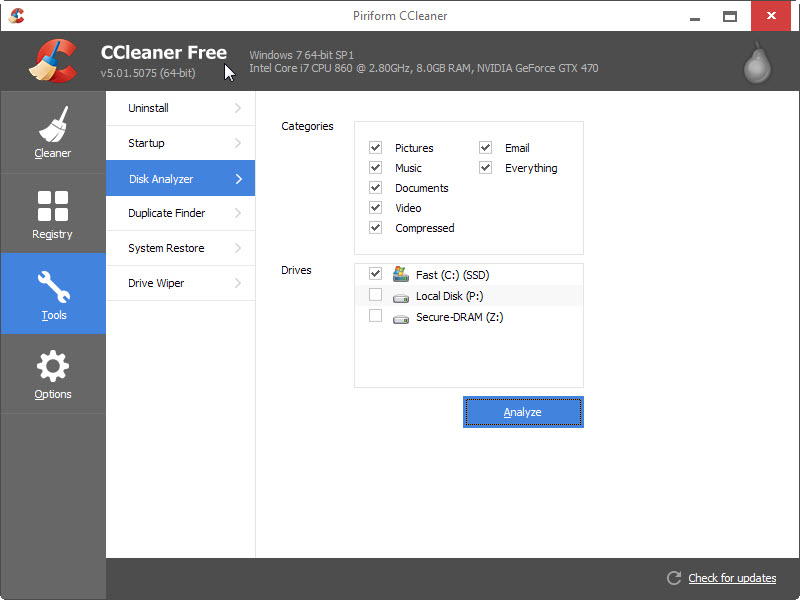This screenshot has height=600, width=800.
Task: Click the chevron next to Drive Wiper
Action: [x=238, y=283]
